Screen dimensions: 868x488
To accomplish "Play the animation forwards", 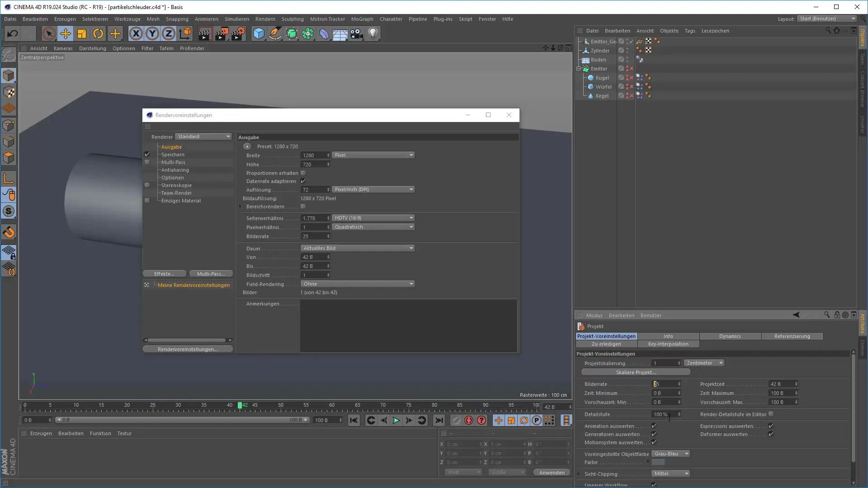I will coord(396,421).
